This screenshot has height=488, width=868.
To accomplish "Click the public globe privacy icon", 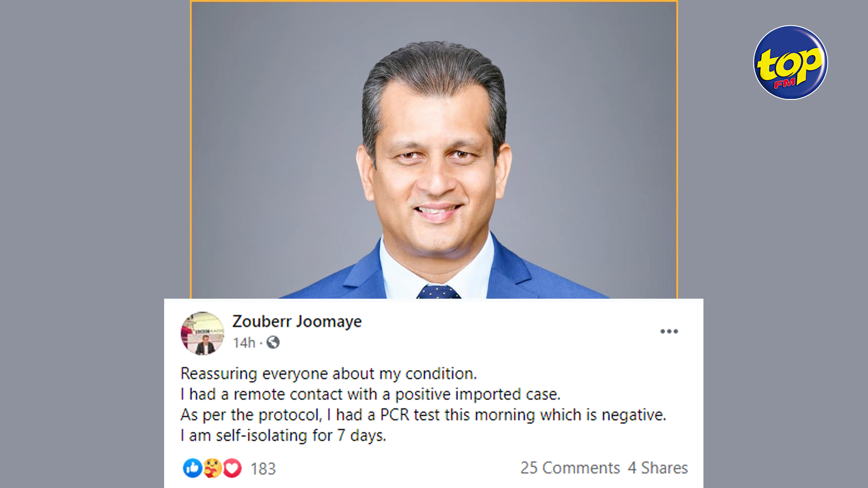I will pos(273,343).
